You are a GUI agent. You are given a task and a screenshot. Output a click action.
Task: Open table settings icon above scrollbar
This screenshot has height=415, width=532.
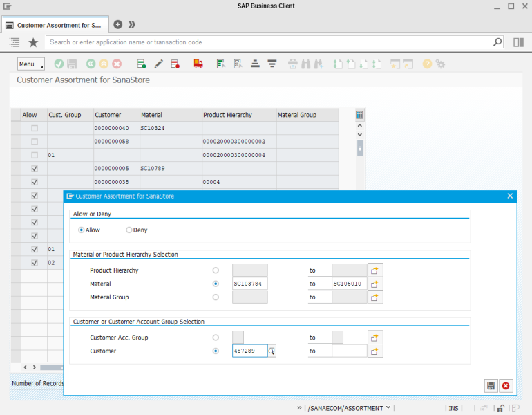tap(359, 115)
